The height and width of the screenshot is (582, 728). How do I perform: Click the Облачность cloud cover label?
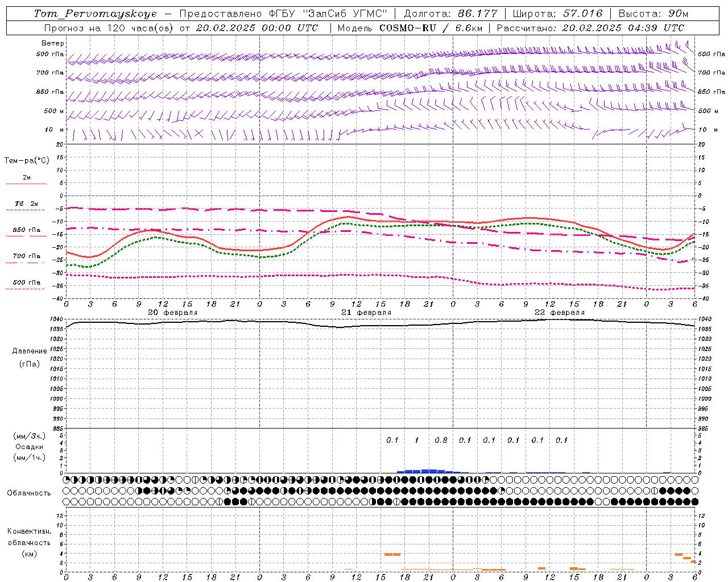pos(29,493)
